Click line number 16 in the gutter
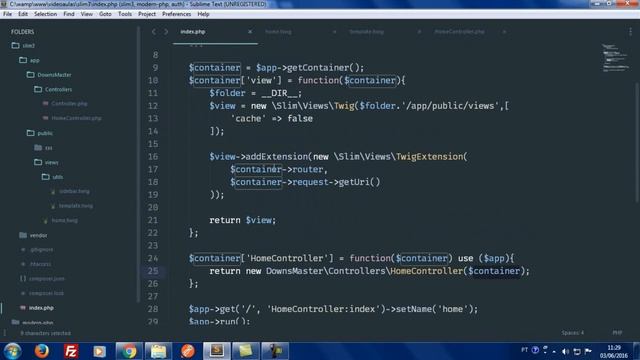The height and width of the screenshot is (360, 640). [153, 157]
